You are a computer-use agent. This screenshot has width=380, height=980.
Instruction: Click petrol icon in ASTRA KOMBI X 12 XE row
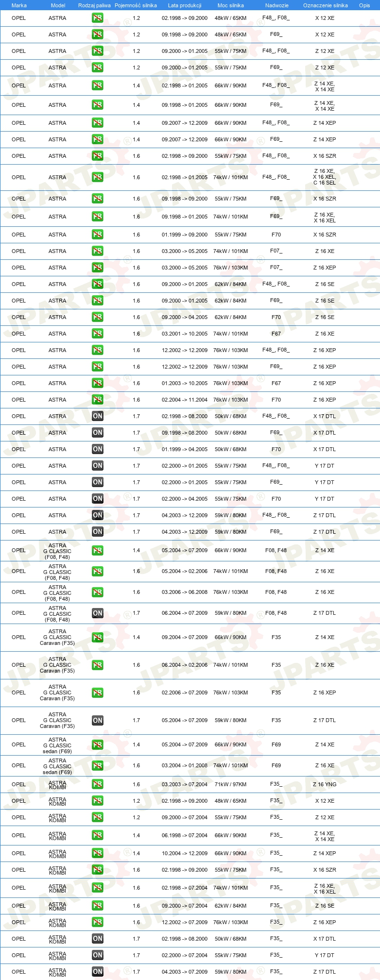[98, 801]
